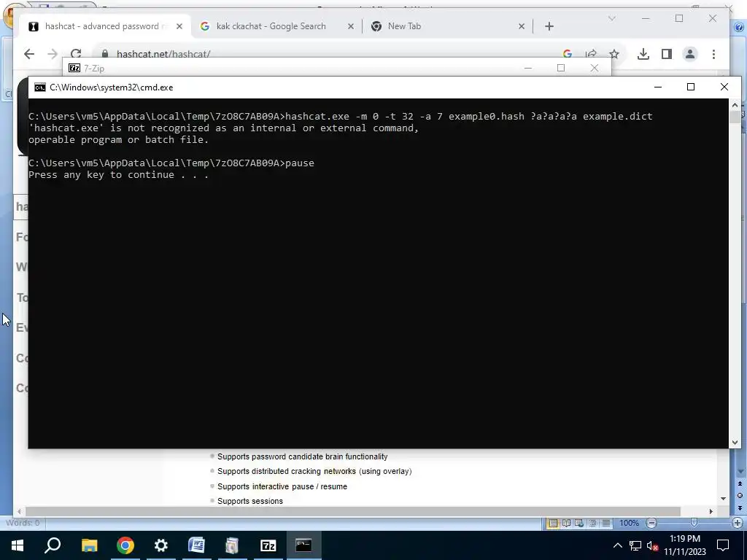747x560 pixels.
Task: Close the Google Search tab
Action: [x=351, y=26]
